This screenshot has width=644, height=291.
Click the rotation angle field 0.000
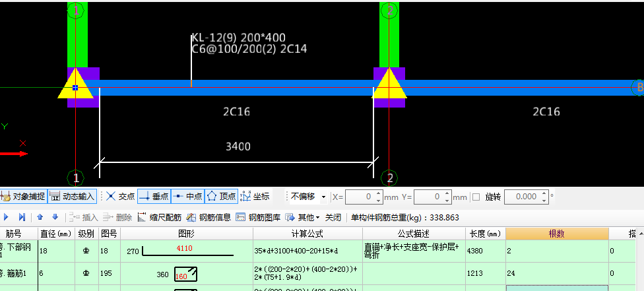[x=522, y=197]
